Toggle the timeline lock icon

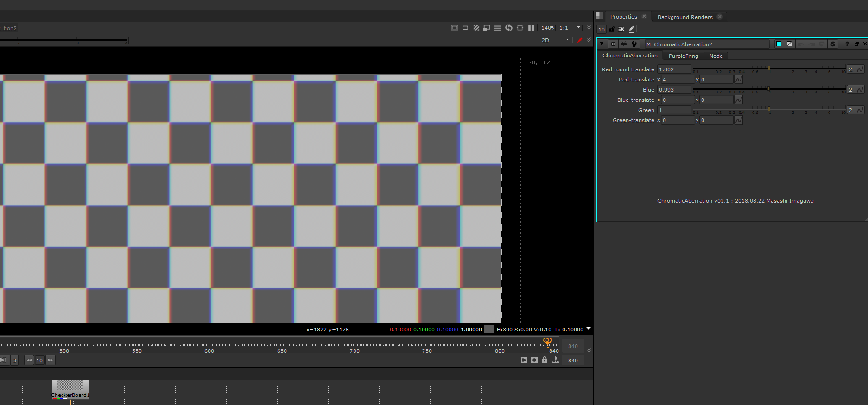[545, 360]
